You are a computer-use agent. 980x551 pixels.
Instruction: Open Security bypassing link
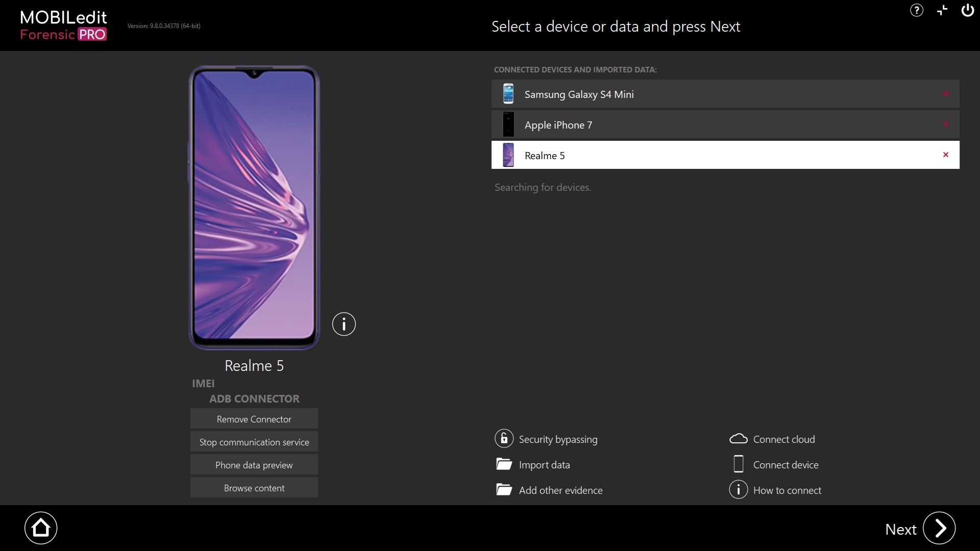(x=558, y=439)
